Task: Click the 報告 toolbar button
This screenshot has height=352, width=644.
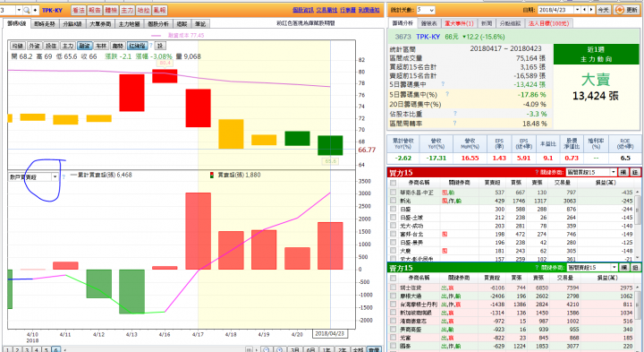Action: 95,10
